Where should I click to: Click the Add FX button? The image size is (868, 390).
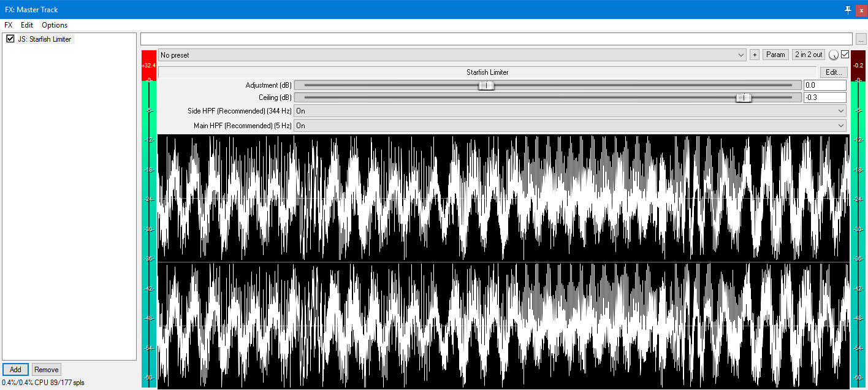[15, 369]
